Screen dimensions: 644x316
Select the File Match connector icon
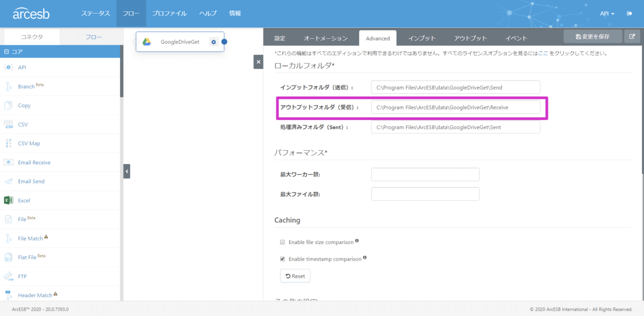coord(8,238)
